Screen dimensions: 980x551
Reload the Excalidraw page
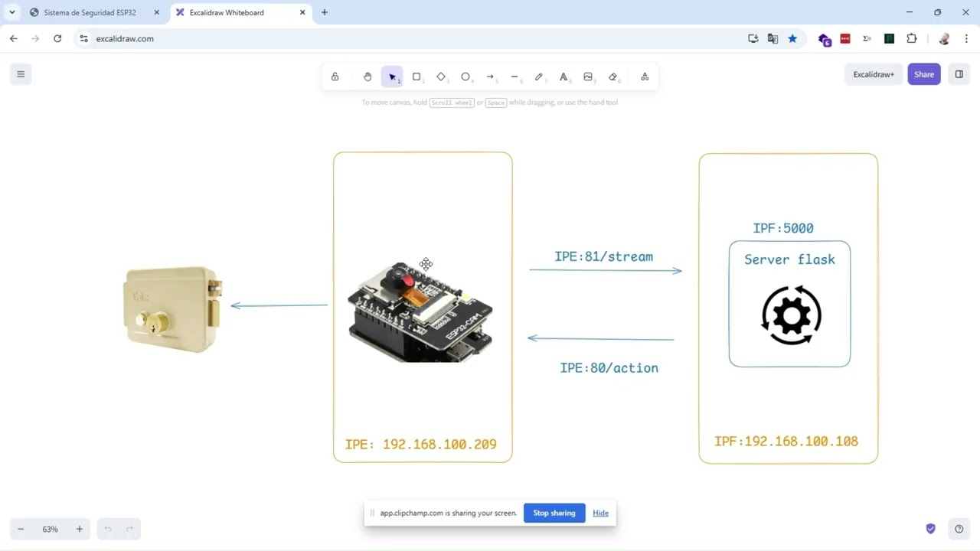(x=57, y=38)
